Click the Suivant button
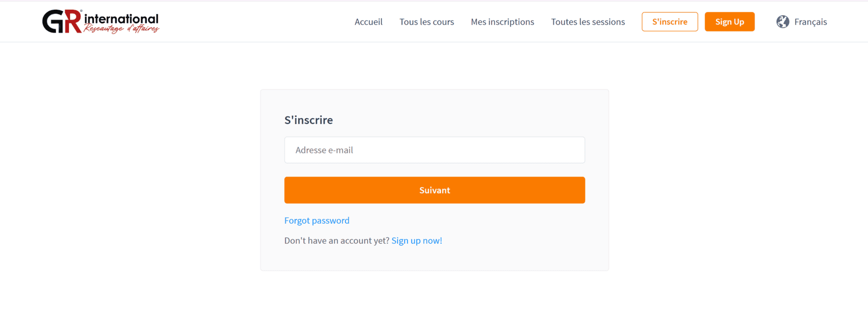 pos(435,190)
